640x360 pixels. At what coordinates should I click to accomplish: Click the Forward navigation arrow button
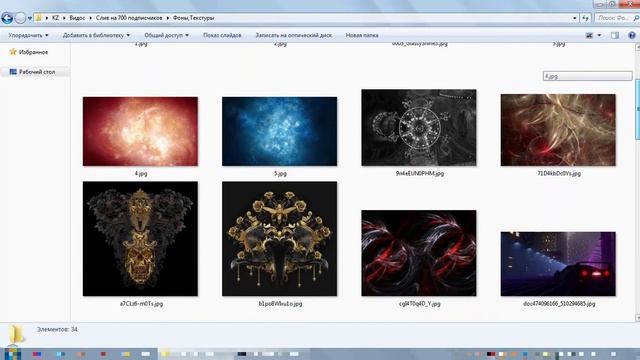point(20,18)
